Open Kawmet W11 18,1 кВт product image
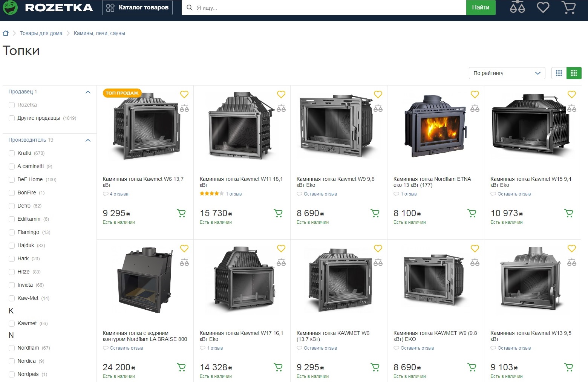Image resolution: width=588 pixels, height=382 pixels. tap(241, 127)
